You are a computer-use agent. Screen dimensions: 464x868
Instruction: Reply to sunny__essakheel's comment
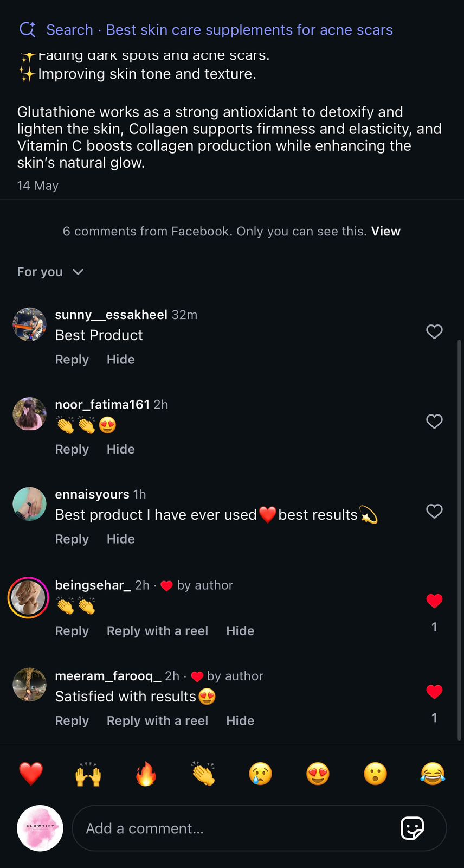pos(72,360)
